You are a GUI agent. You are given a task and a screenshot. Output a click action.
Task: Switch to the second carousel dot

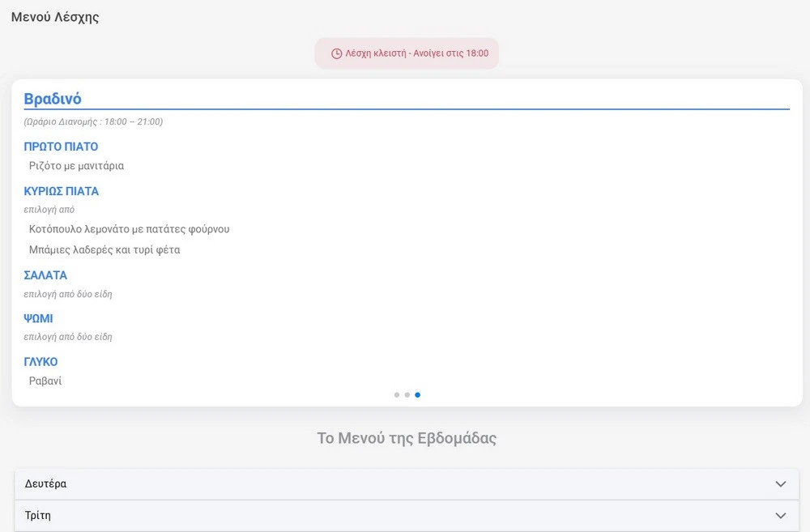407,395
